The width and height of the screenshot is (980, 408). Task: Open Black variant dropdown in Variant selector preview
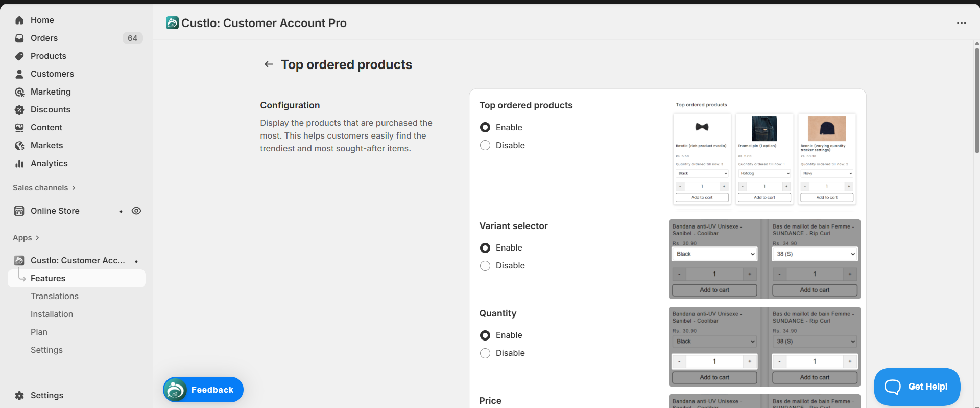tap(714, 254)
